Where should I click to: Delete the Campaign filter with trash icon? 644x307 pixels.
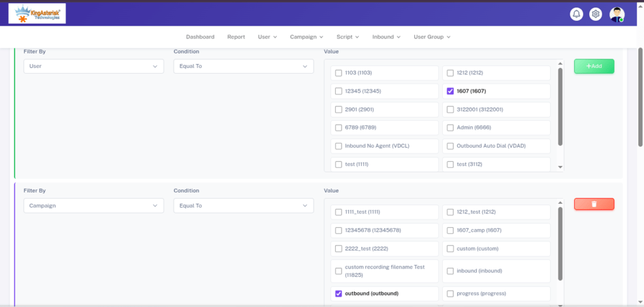(x=594, y=204)
